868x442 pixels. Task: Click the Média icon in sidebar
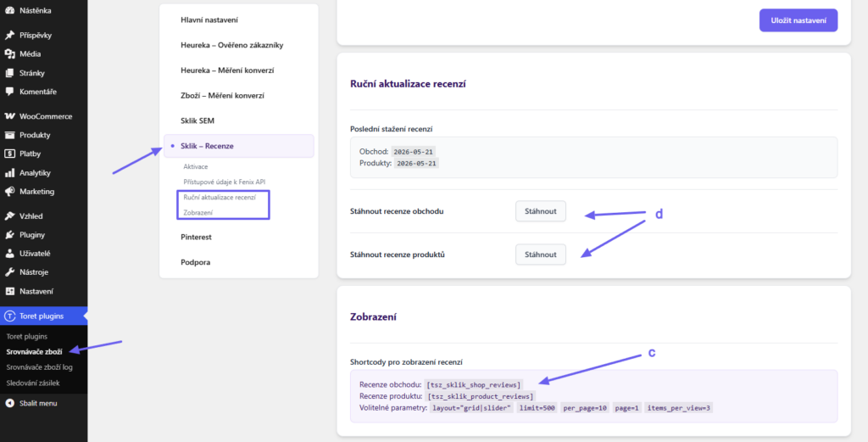(x=9, y=54)
